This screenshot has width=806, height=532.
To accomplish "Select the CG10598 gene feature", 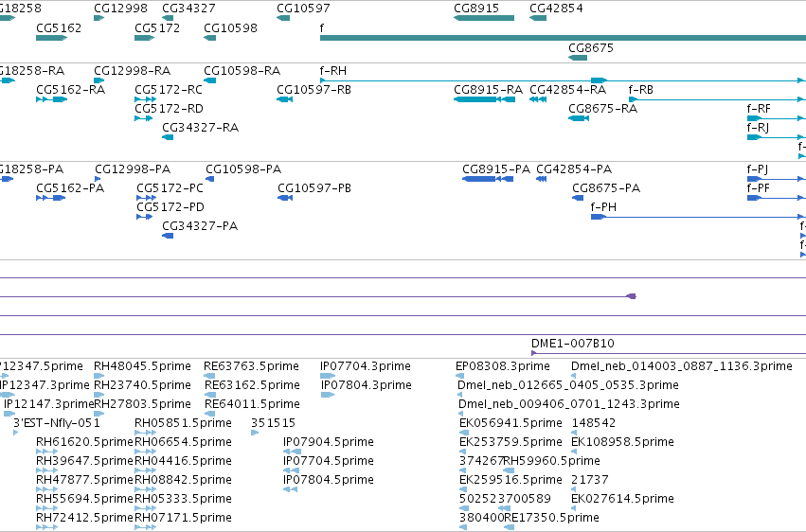I will 209,38.
